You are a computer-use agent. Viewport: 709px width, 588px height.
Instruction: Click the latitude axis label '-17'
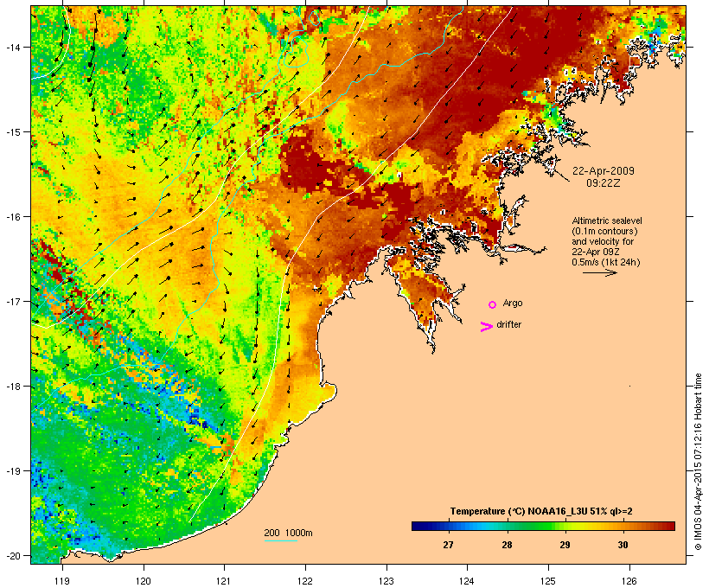pos(12,301)
